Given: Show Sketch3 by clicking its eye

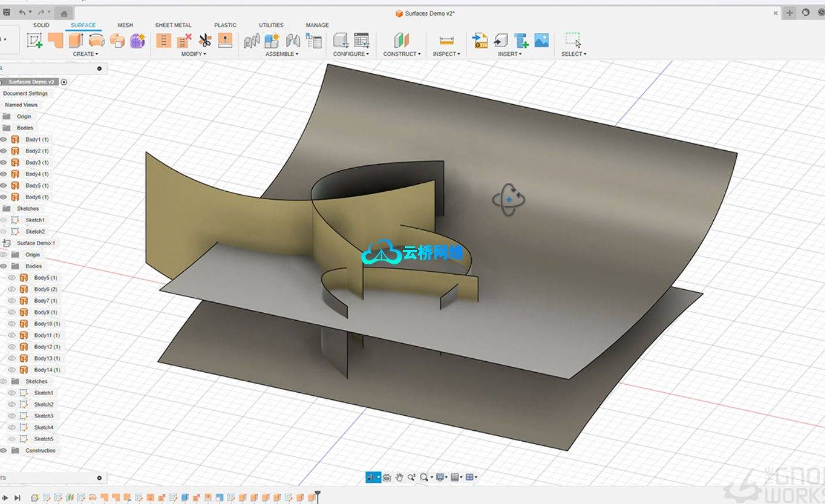Looking at the screenshot, I should pyautogui.click(x=12, y=416).
